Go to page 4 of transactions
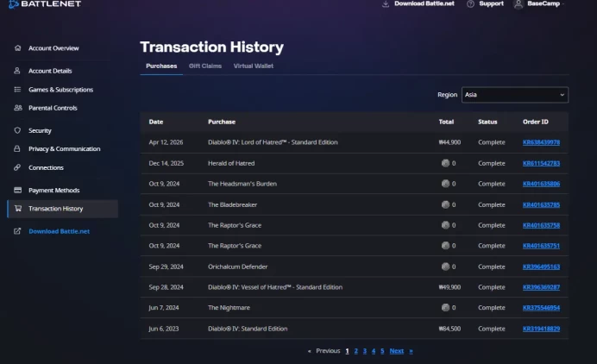 click(374, 351)
